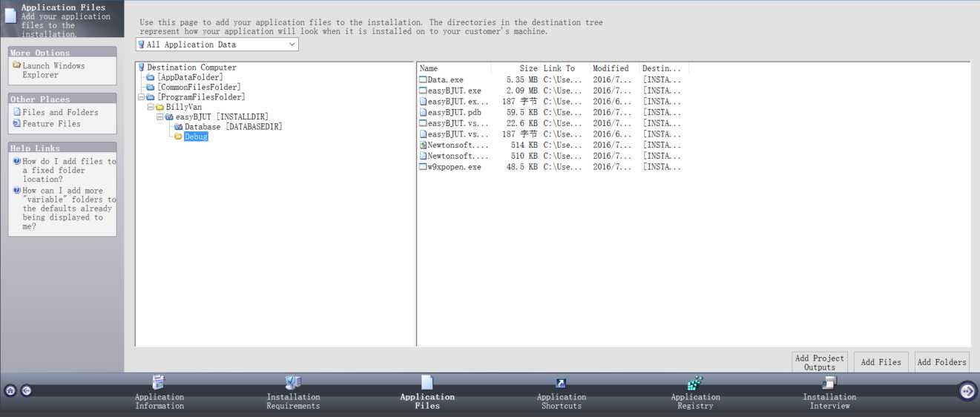Click the w9xpopen.exe file icon
This screenshot has width=980, height=417.
click(x=423, y=167)
